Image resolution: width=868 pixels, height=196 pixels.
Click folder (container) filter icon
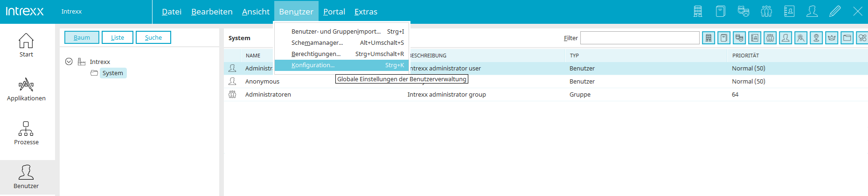pos(847,38)
